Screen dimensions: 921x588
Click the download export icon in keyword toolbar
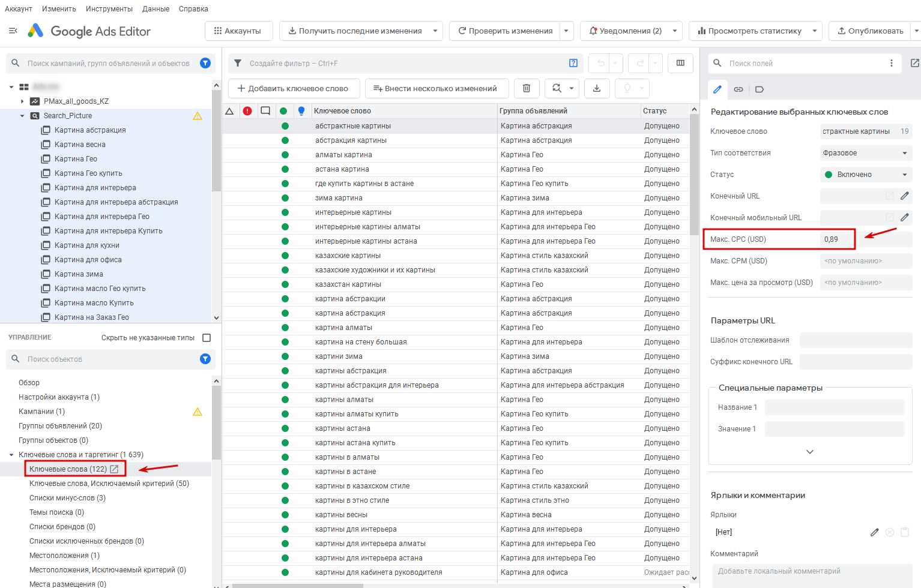597,88
